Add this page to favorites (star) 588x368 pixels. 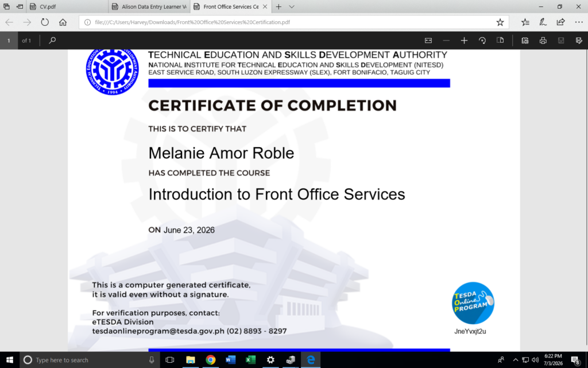coord(500,22)
